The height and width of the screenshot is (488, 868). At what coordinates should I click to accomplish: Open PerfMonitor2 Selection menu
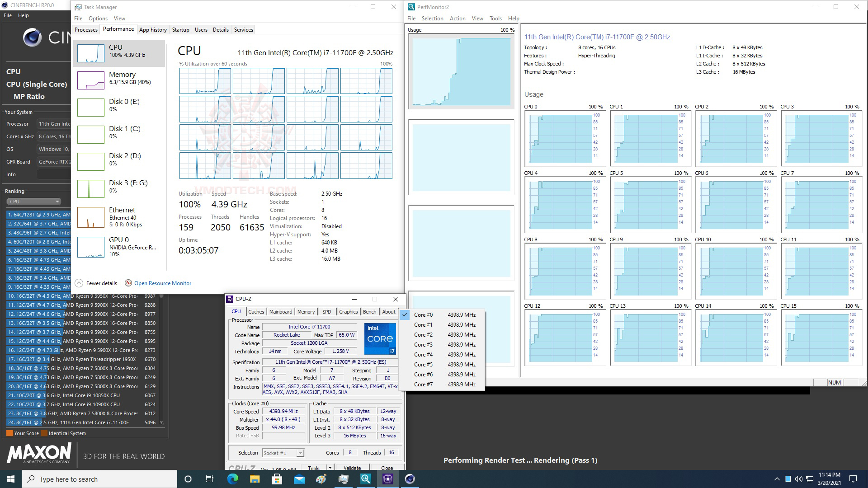pos(433,19)
